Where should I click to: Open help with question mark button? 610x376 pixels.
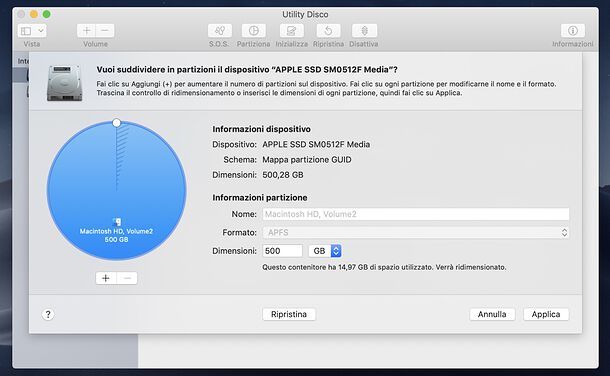[x=48, y=314]
